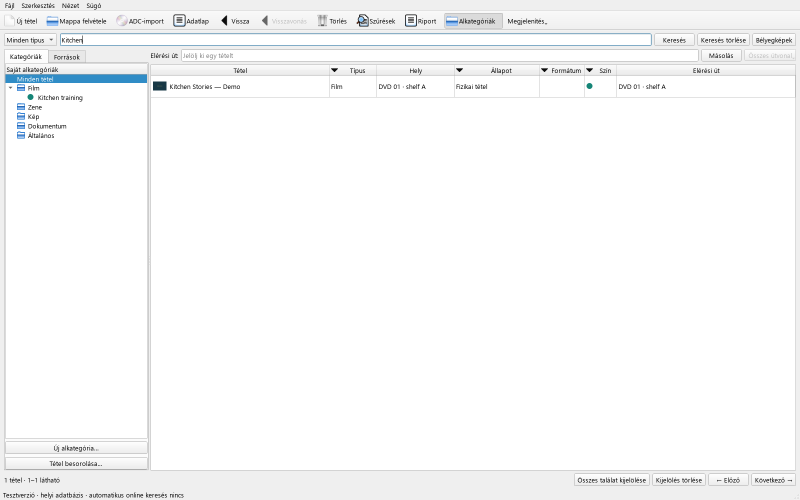Select the Zene category icon
The image size is (800, 500).
click(21, 107)
